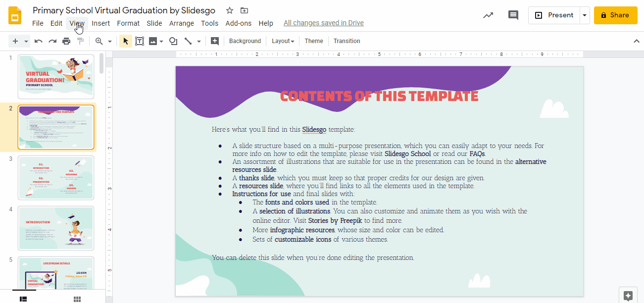Follow the 'FAQs' link on slide
This screenshot has height=303, width=644.
pyautogui.click(x=477, y=154)
